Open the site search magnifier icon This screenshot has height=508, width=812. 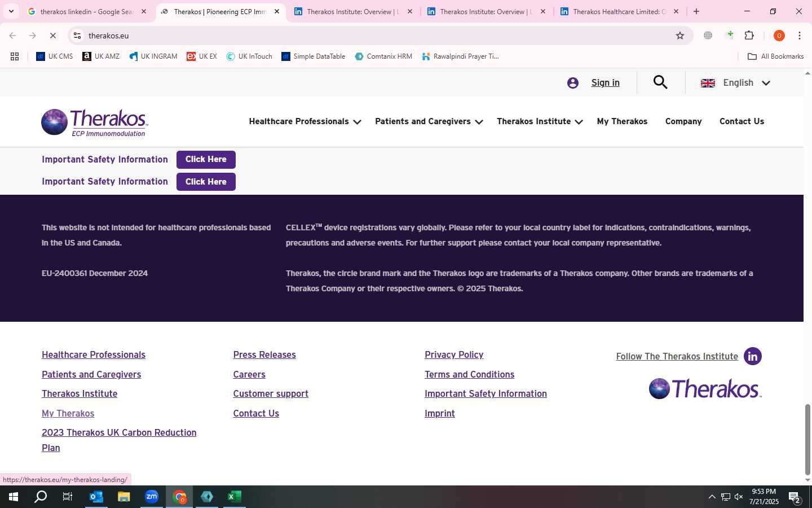coord(660,82)
